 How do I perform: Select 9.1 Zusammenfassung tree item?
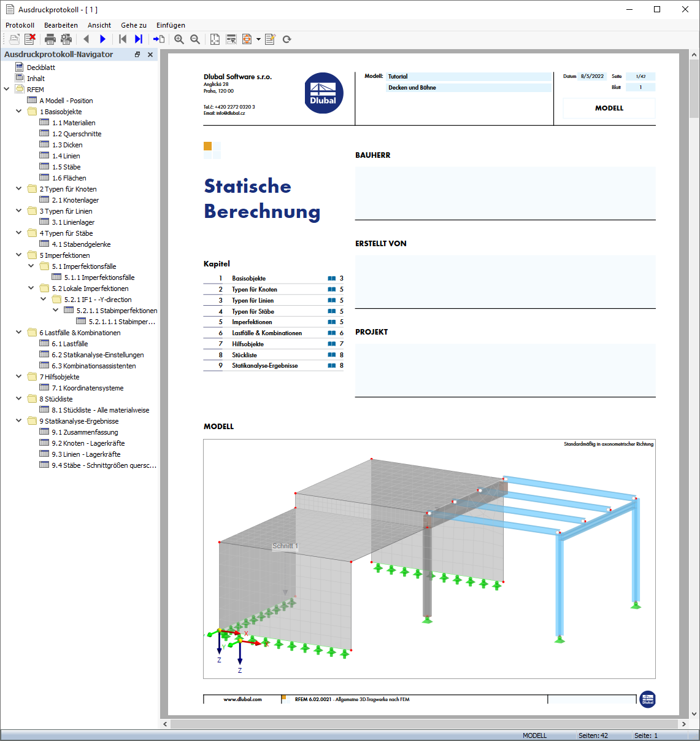[x=85, y=432]
